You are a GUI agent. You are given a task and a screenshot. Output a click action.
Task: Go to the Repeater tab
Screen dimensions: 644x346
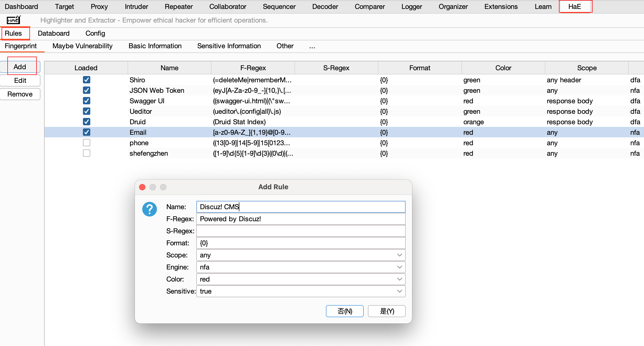click(x=178, y=7)
